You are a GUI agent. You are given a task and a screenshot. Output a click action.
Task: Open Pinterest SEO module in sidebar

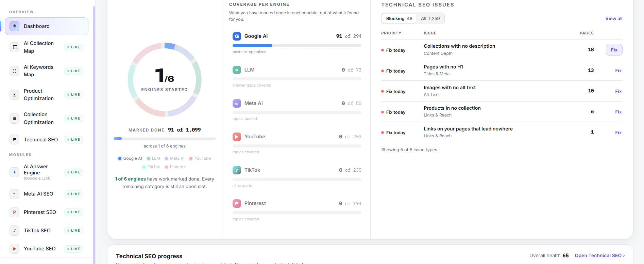point(47,212)
